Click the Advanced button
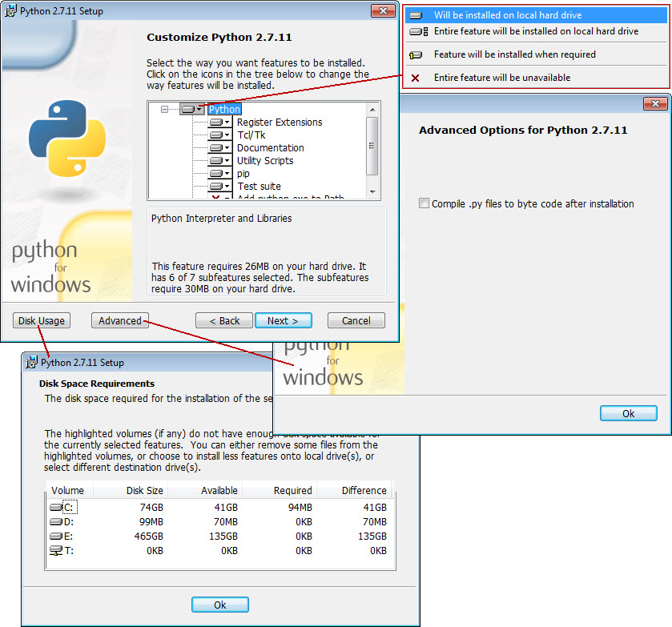This screenshot has width=672, height=627. [120, 320]
